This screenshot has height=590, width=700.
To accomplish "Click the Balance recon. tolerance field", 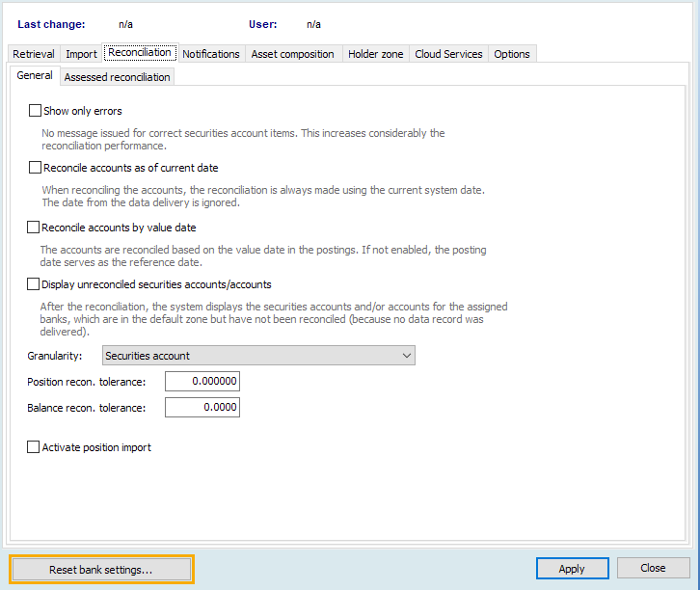I will click(x=202, y=408).
